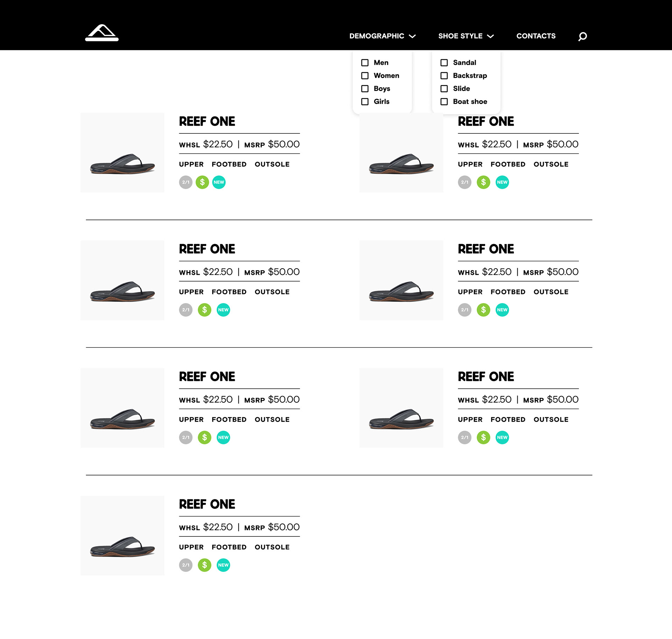Image resolution: width=672 pixels, height=639 pixels.
Task: Expand the Shoe Style dropdown menu
Action: coord(466,36)
